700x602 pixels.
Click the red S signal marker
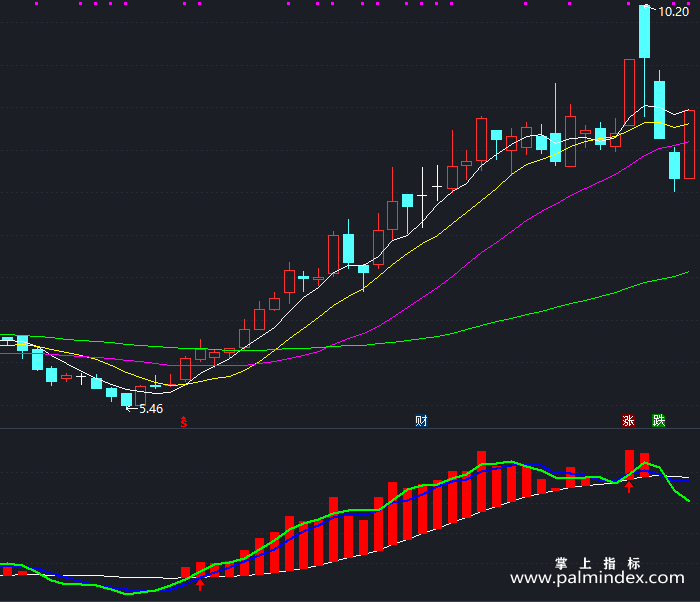tap(183, 422)
